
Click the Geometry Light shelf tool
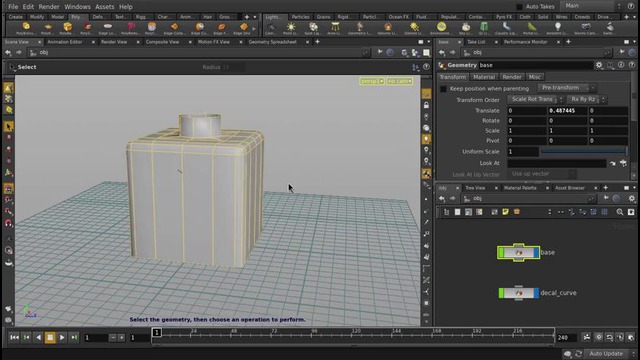360,28
